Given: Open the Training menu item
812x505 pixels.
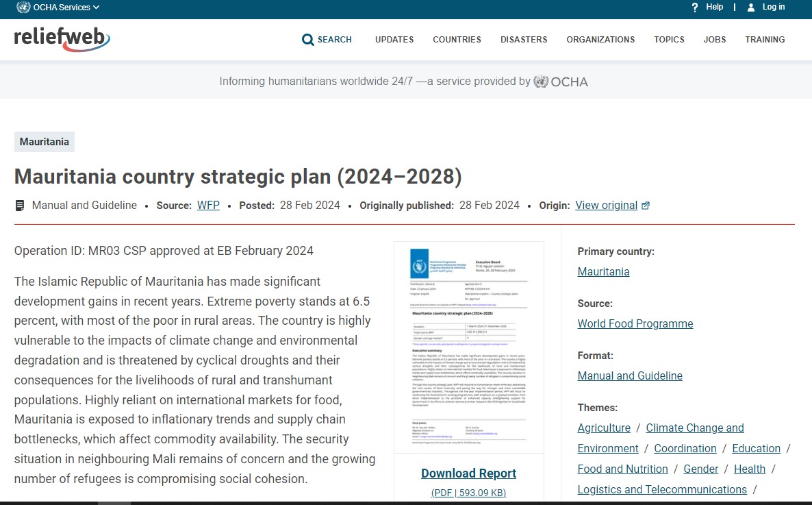Looking at the screenshot, I should point(765,40).
